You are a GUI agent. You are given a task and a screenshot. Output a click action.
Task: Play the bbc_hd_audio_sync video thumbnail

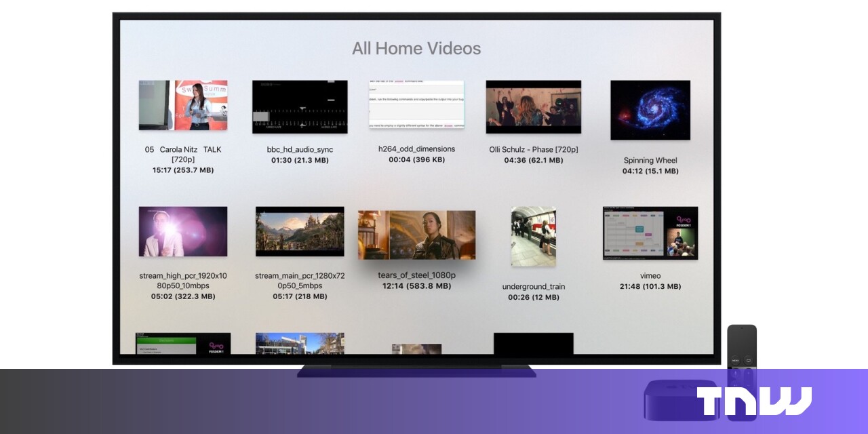click(300, 106)
